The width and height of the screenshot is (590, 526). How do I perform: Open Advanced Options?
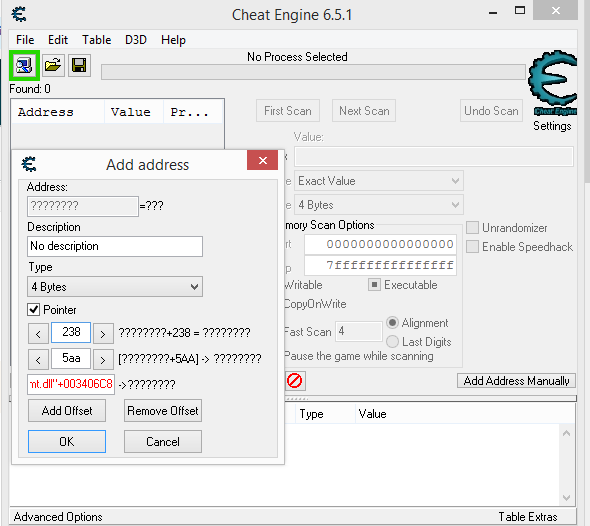58,517
